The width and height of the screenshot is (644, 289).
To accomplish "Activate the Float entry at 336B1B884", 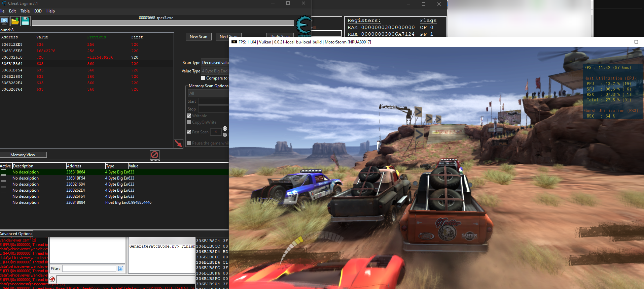I will point(3,202).
